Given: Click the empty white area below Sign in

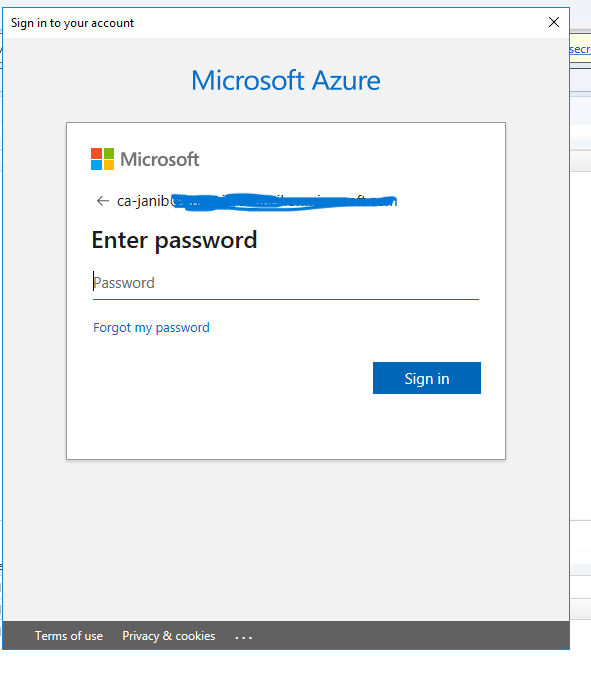Looking at the screenshot, I should coord(286,426).
